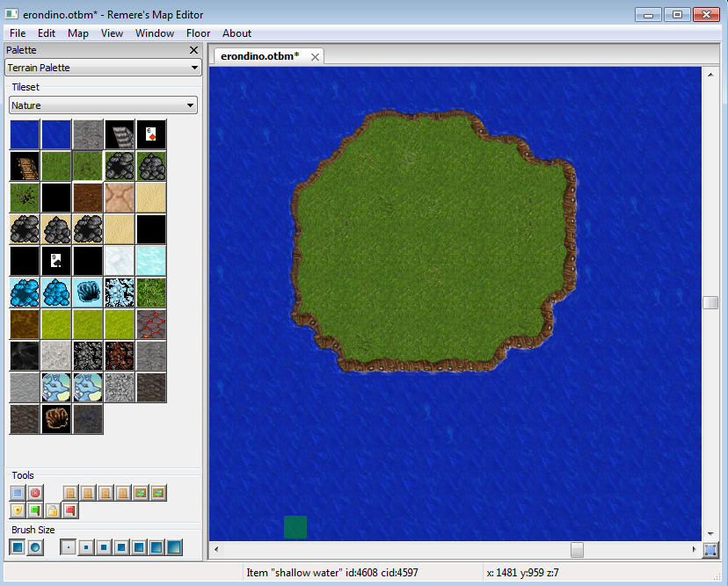The height and width of the screenshot is (586, 728).
Task: Pick the gray stone stairs tile
Action: coord(120,134)
